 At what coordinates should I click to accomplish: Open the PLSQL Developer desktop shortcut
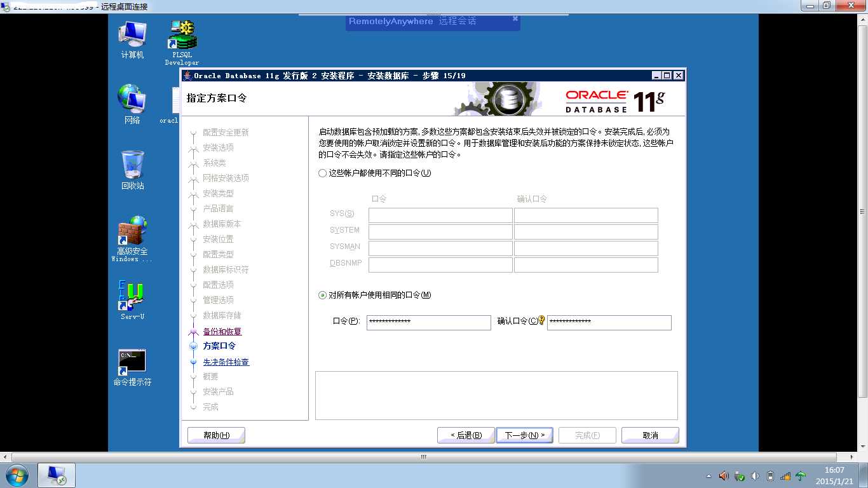pos(182,42)
